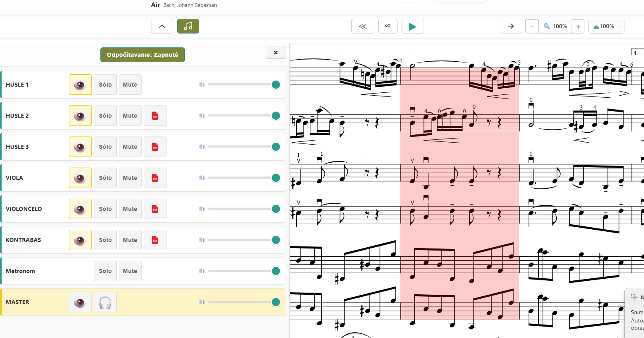This screenshot has height=338, width=644.
Task: Click the VIOLONČELO speaker volume icon
Action: click(202, 209)
